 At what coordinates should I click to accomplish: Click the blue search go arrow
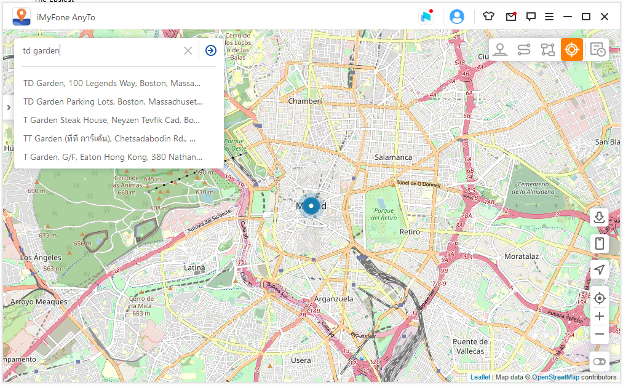211,51
